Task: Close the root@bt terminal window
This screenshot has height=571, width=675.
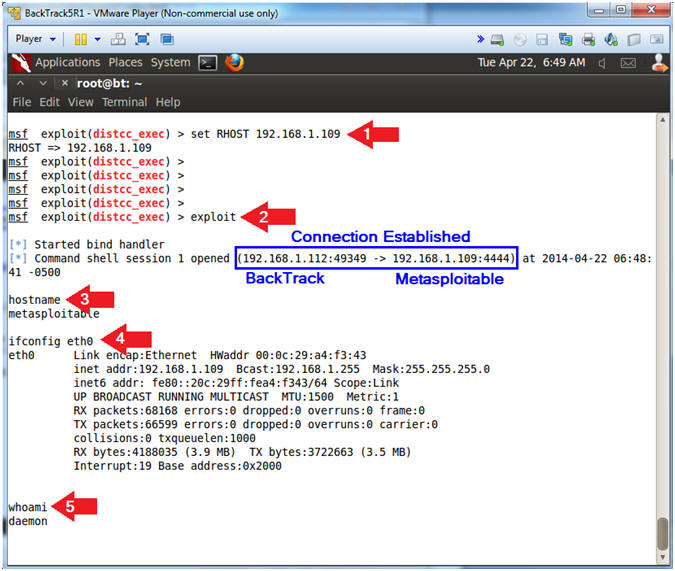Action: (x=65, y=83)
